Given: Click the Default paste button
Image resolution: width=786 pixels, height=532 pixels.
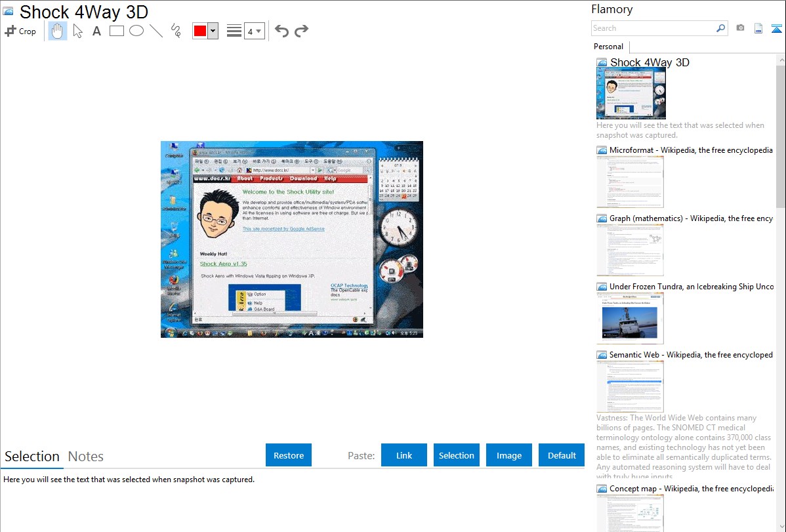Looking at the screenshot, I should [x=562, y=455].
